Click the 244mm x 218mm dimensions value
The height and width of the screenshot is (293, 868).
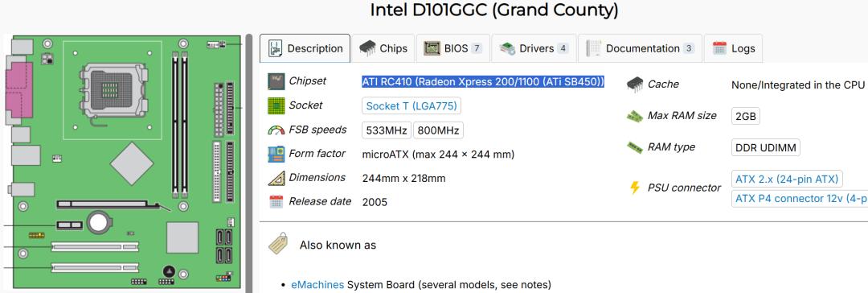[403, 178]
